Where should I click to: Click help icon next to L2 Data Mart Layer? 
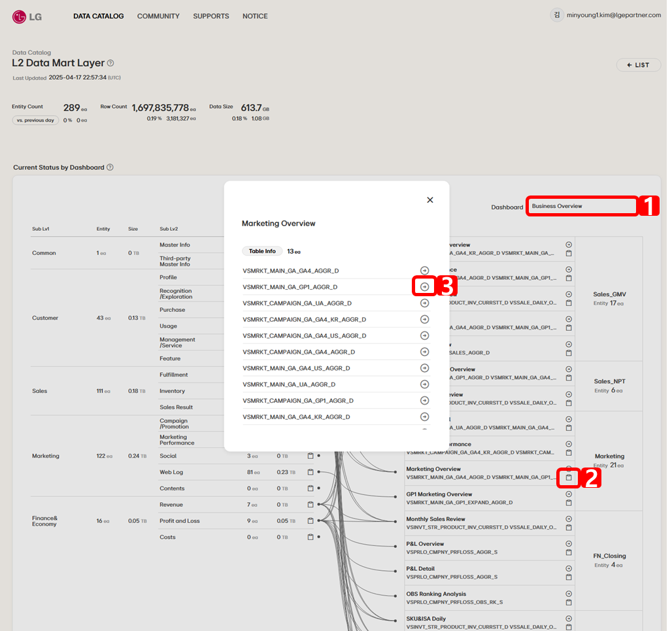click(110, 63)
